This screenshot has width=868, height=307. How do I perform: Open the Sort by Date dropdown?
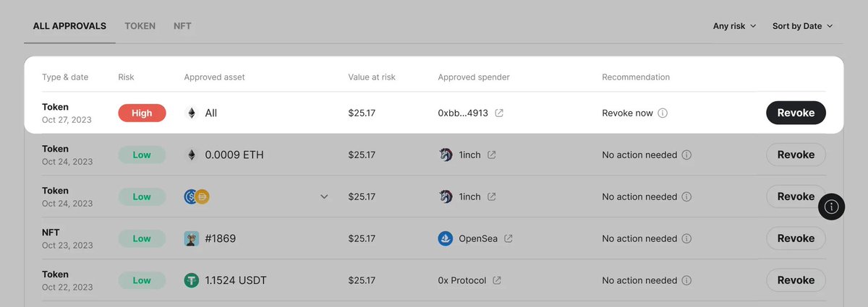pos(802,26)
